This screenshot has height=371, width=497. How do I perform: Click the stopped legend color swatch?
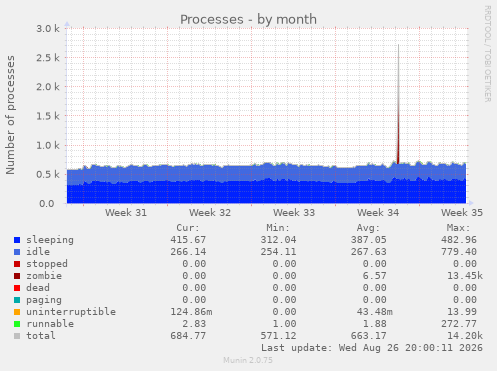(17, 264)
